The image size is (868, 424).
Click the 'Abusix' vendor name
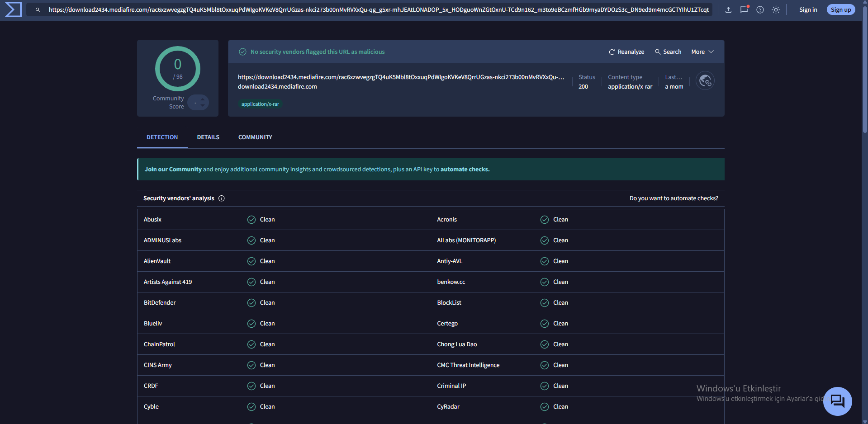pos(152,220)
